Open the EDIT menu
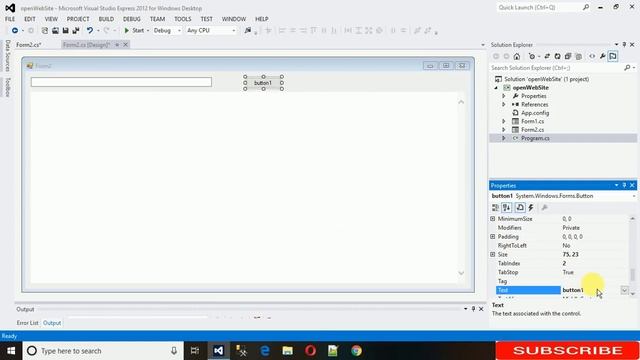Image resolution: width=640 pixels, height=360 pixels. click(x=30, y=19)
